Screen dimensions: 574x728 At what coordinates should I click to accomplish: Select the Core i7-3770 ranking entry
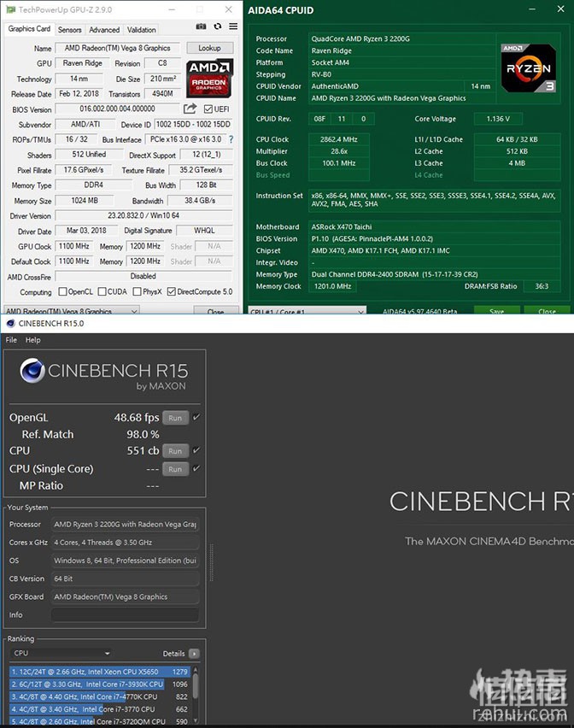pyautogui.click(x=99, y=709)
